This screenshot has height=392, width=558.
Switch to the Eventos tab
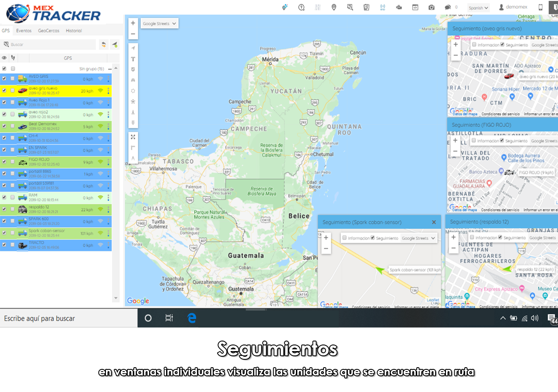pyautogui.click(x=24, y=31)
